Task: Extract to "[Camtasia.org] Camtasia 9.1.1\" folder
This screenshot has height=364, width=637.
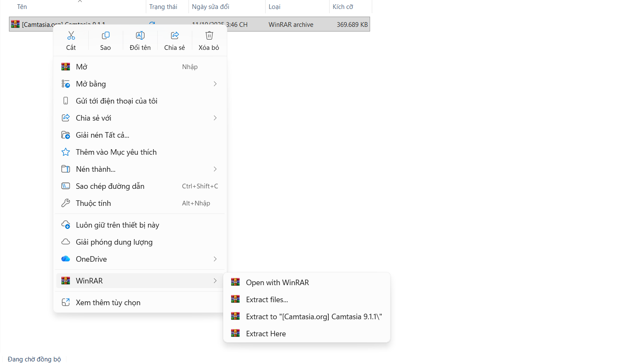Action: pyautogui.click(x=313, y=317)
